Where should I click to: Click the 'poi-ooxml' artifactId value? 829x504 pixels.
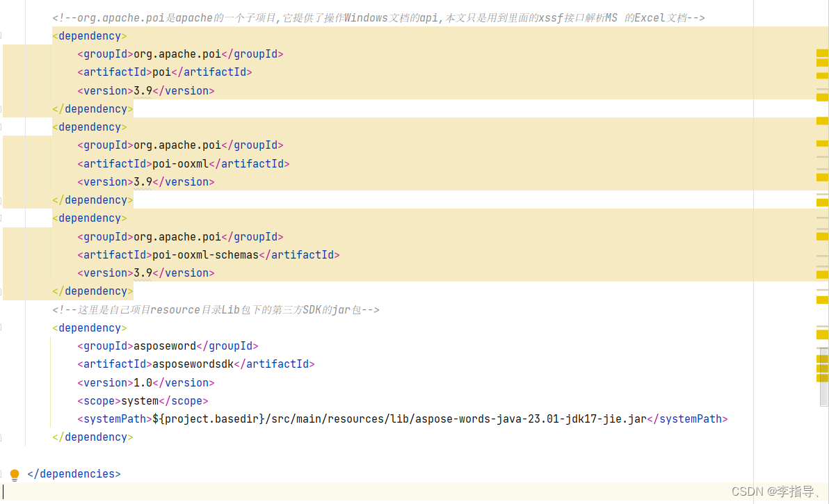(180, 164)
